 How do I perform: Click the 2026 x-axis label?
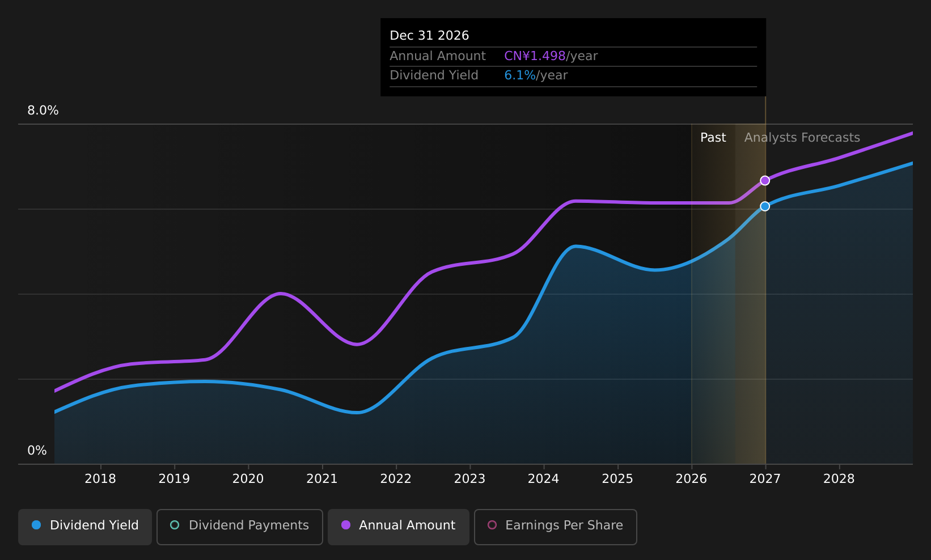[691, 479]
